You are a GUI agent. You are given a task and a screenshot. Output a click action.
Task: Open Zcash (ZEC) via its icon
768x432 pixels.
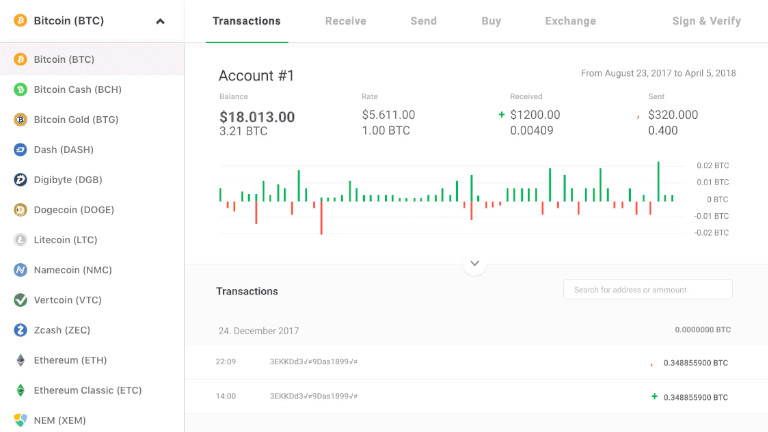point(20,329)
